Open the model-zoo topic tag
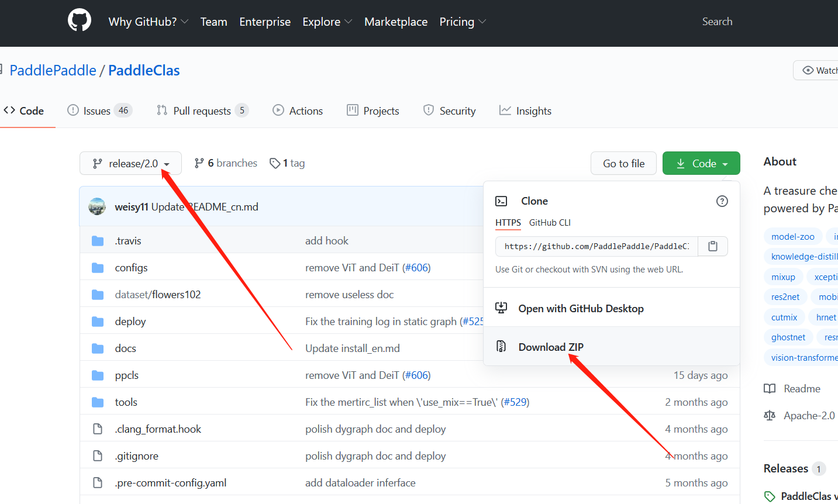The image size is (838, 504). click(x=792, y=236)
